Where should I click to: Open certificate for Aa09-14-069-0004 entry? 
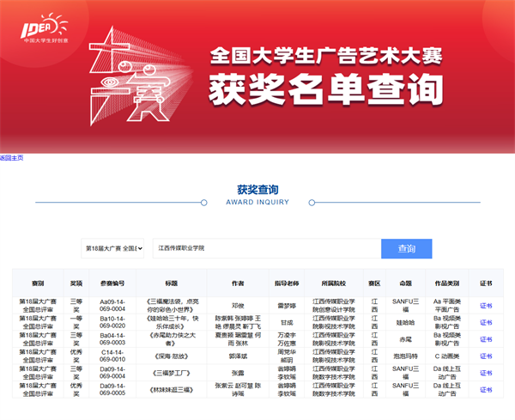coord(486,306)
